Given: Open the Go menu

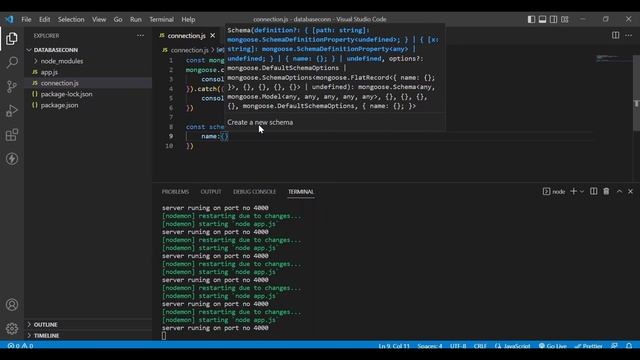Looking at the screenshot, I should (118, 19).
